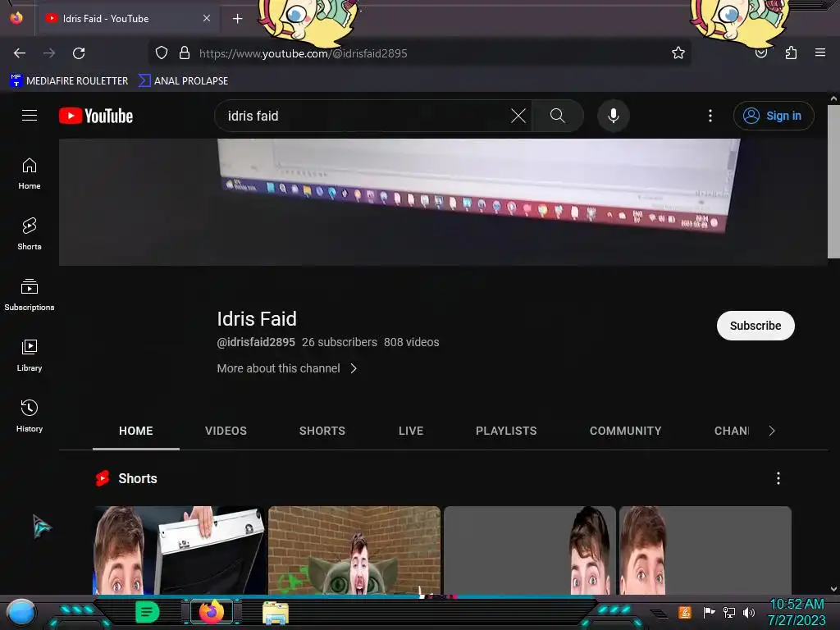Close the Idris Faid YouTube tab
The height and width of the screenshot is (630, 840).
(207, 18)
